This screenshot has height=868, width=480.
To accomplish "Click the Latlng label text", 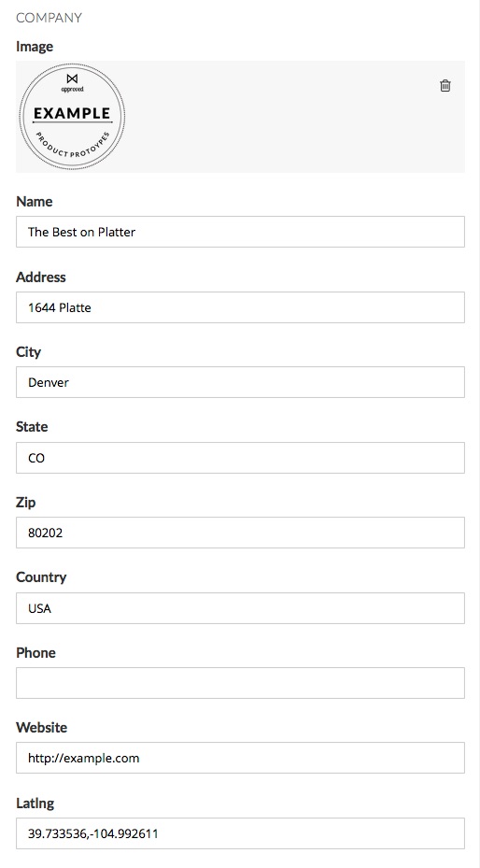I will pos(35,804).
